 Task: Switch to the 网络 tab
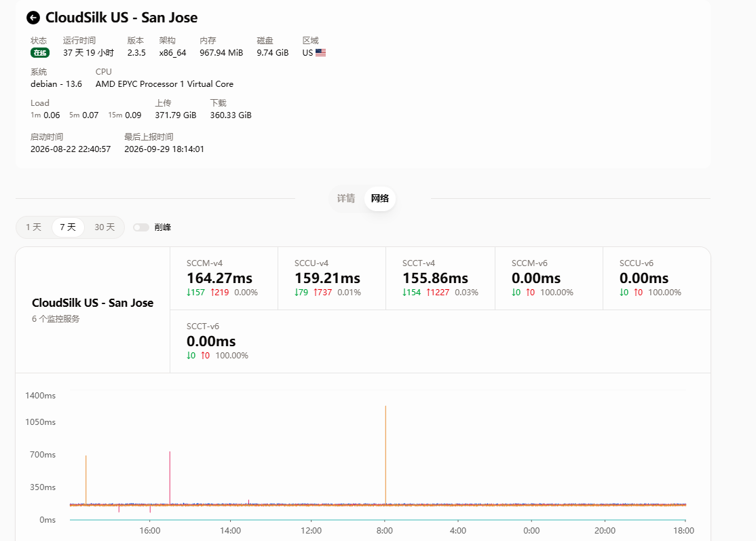380,198
